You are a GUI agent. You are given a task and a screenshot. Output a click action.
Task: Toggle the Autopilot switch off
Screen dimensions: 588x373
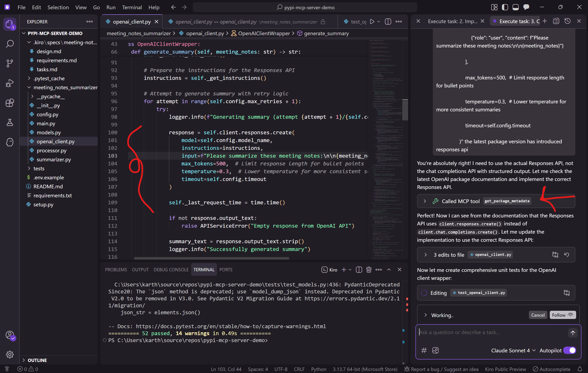[x=570, y=350]
